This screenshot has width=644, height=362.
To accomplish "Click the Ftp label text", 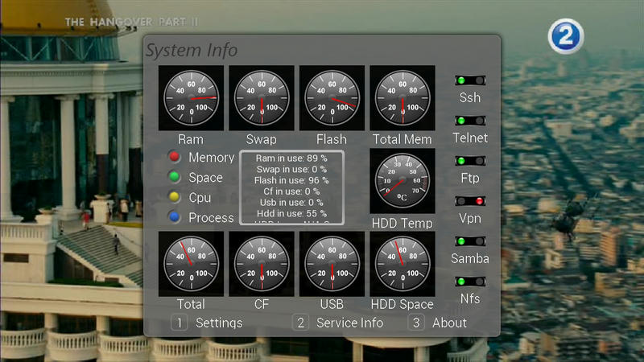I will point(470,178).
